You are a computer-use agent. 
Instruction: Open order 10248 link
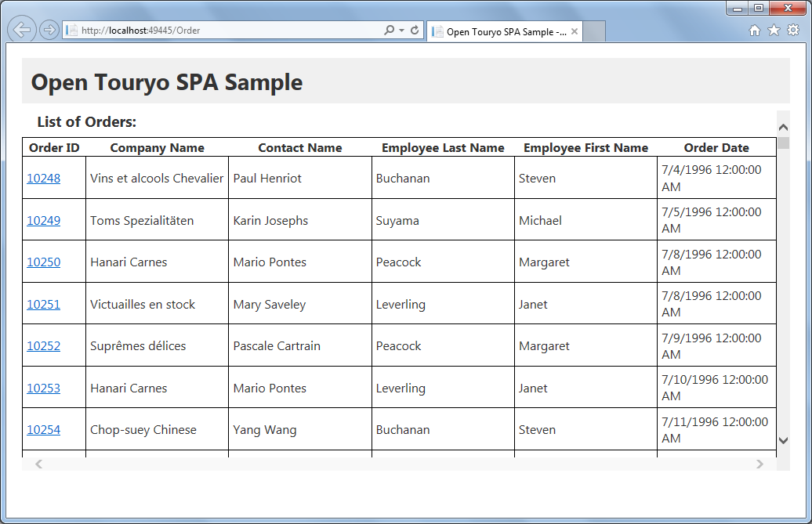click(x=44, y=178)
